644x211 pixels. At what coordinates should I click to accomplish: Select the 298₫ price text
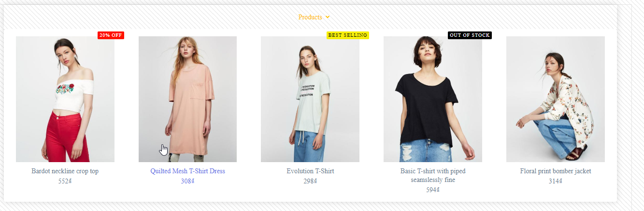click(310, 181)
